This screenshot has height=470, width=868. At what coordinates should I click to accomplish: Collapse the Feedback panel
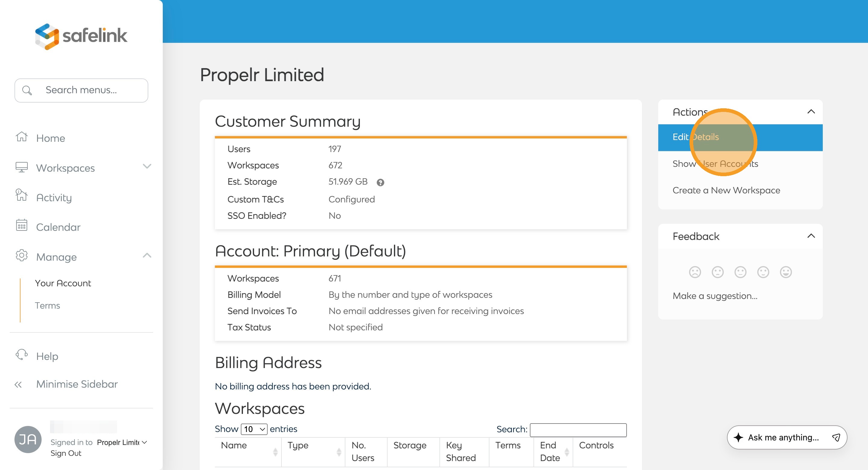811,236
